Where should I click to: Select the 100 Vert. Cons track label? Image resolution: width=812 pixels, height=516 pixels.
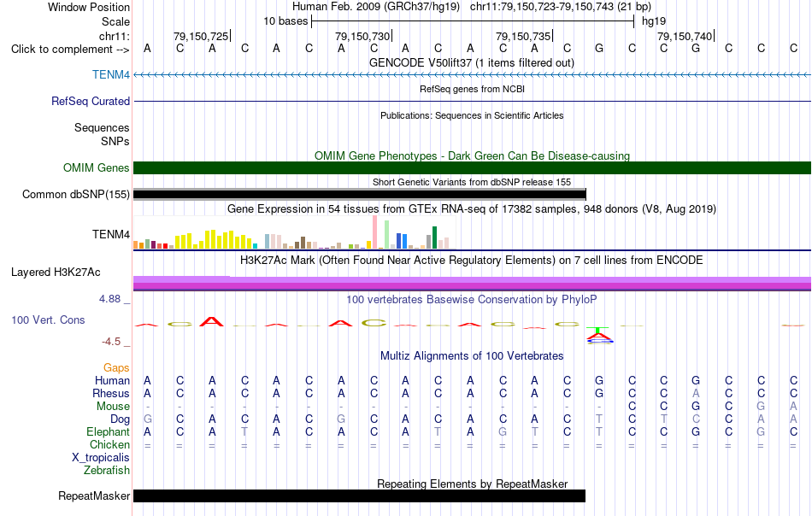tap(48, 320)
